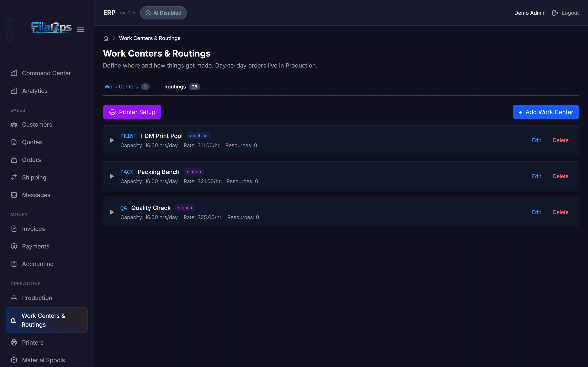Click the Logout arrow icon
This screenshot has width=588, height=367.
[x=555, y=13]
